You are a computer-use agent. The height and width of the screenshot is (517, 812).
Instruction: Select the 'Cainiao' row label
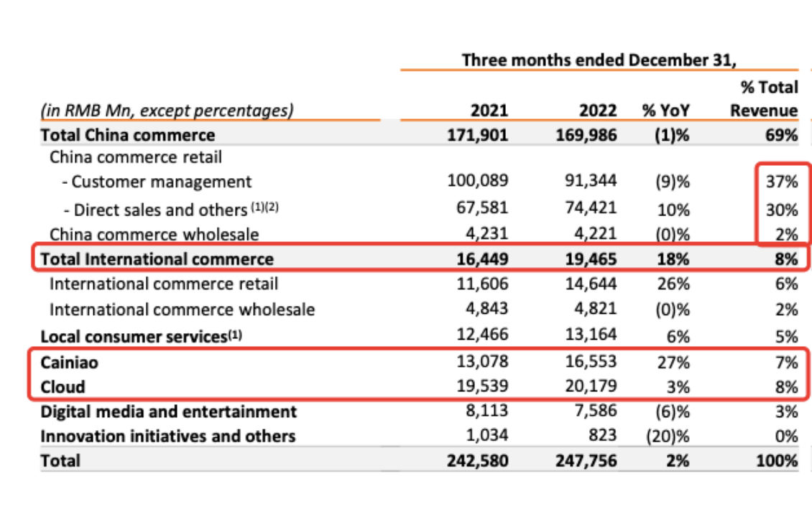point(69,363)
